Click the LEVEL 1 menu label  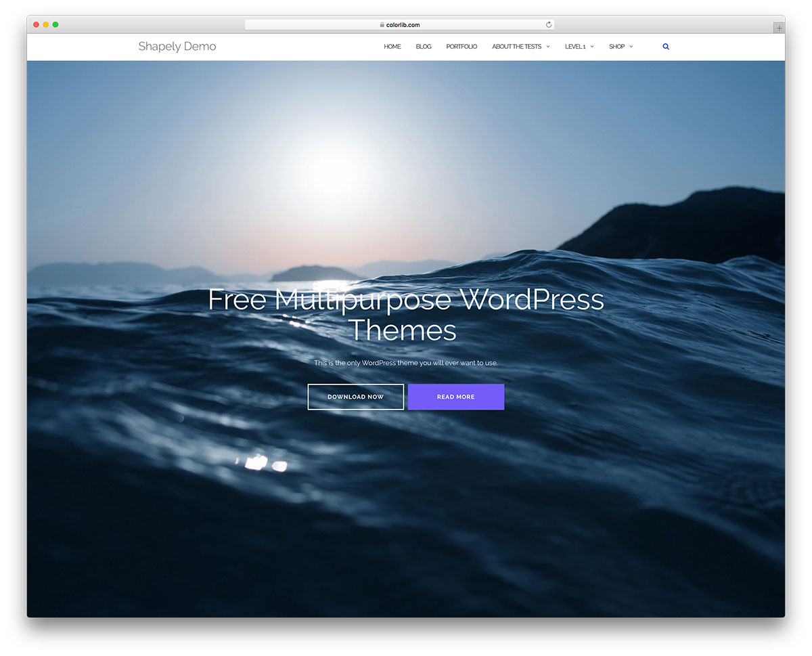click(575, 47)
